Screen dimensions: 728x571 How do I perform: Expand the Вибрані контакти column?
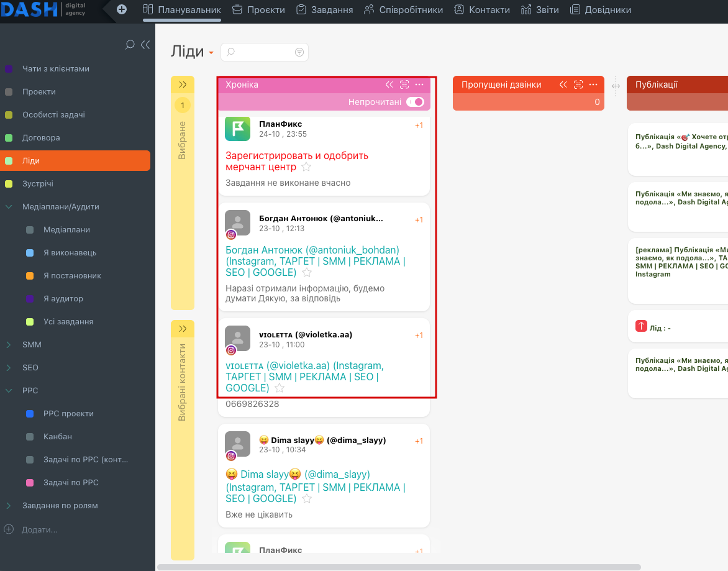pyautogui.click(x=183, y=329)
